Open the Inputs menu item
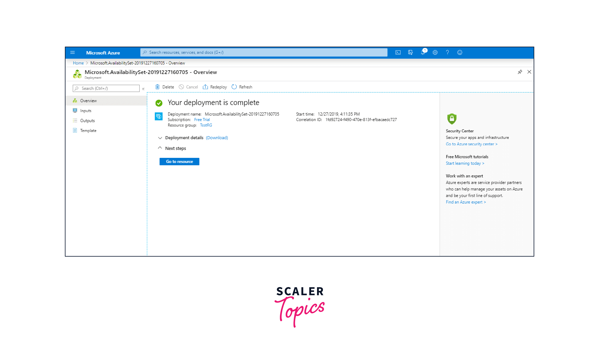Viewport: 599px width, 364px height. click(x=86, y=111)
